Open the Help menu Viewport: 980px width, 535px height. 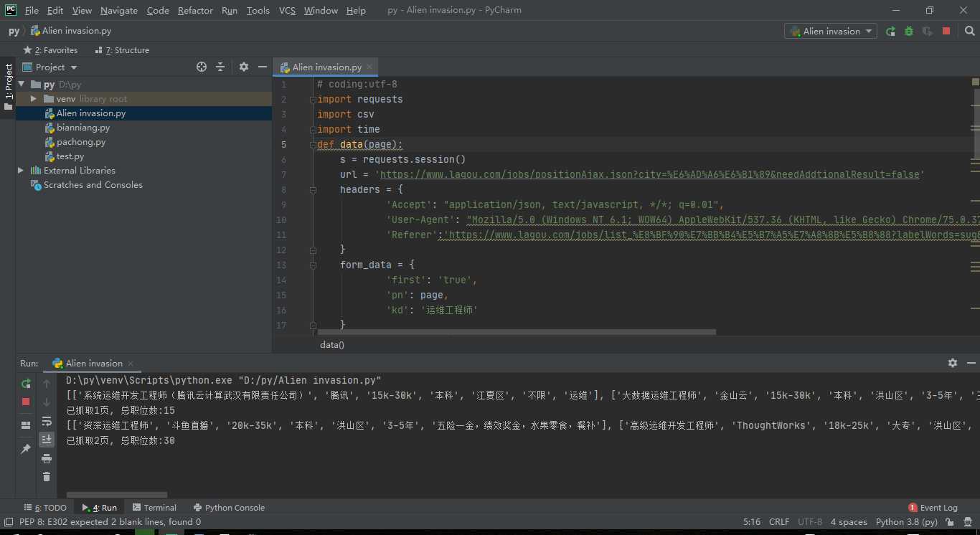(356, 11)
